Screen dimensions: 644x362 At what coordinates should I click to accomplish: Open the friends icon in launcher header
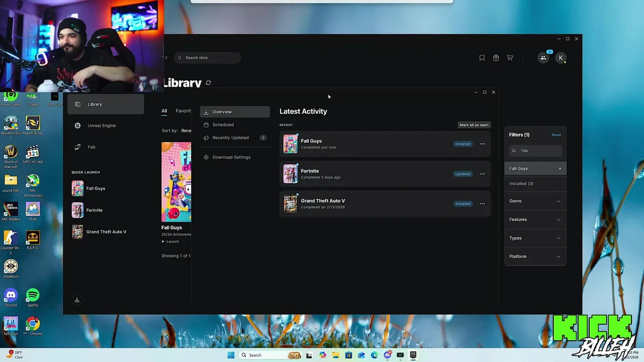tap(543, 58)
